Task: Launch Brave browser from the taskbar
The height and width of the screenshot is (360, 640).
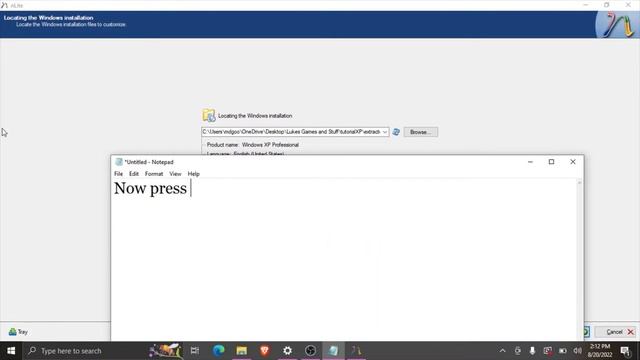Action: click(x=264, y=351)
